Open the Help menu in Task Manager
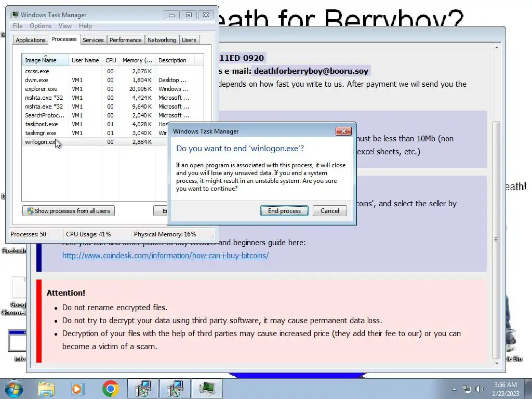 (x=85, y=26)
